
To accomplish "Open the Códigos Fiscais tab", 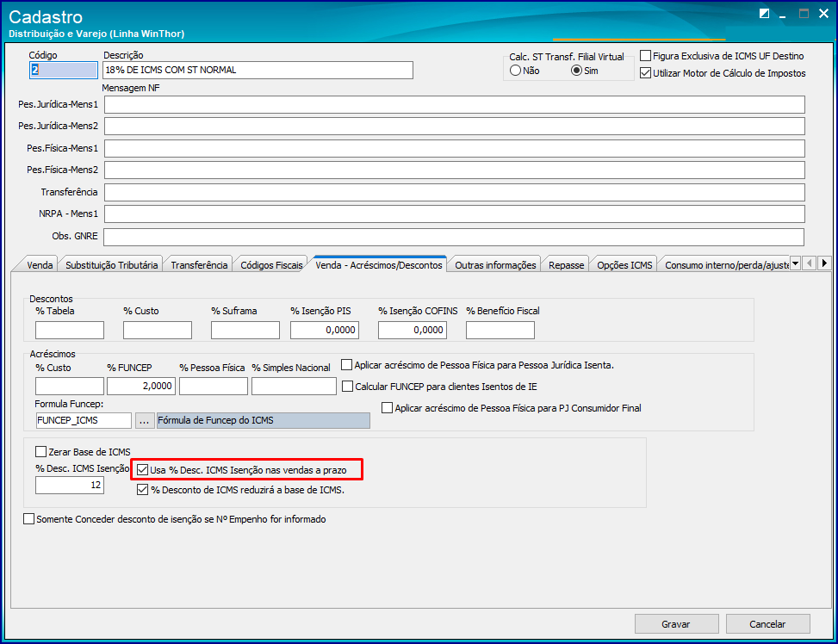I will [271, 265].
